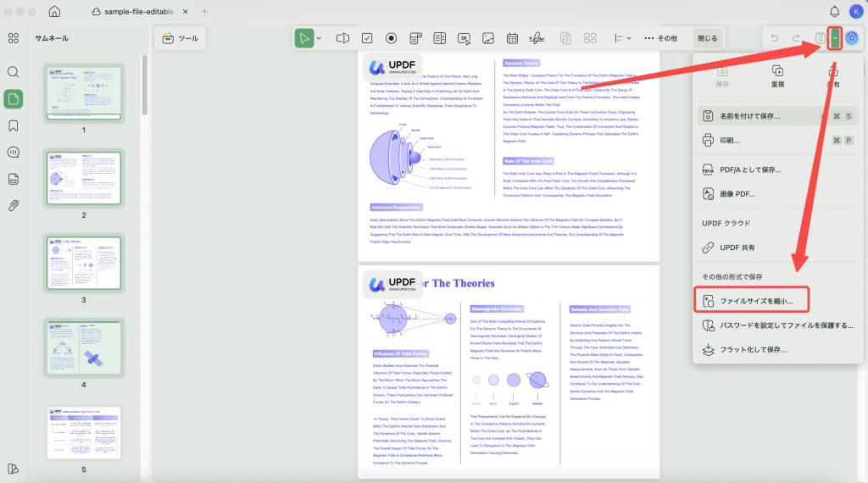Choose the date field form tool
The width and height of the screenshot is (868, 483).
tap(512, 38)
